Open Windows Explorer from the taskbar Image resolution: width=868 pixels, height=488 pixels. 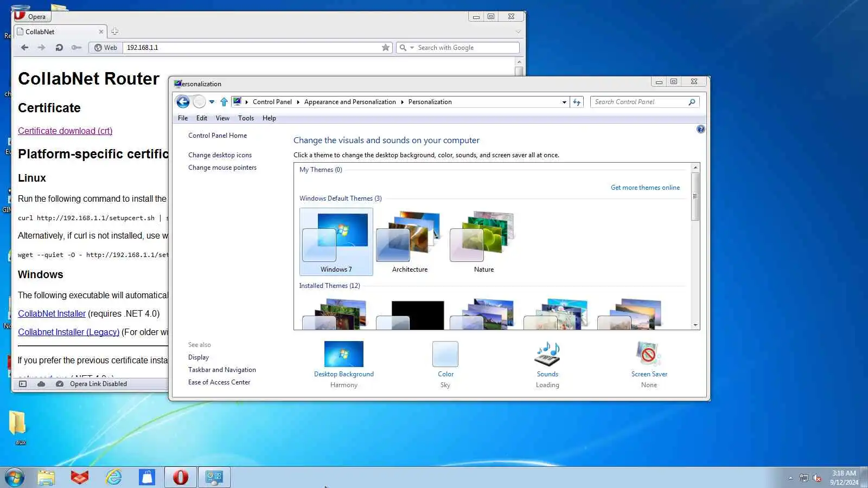click(x=47, y=477)
